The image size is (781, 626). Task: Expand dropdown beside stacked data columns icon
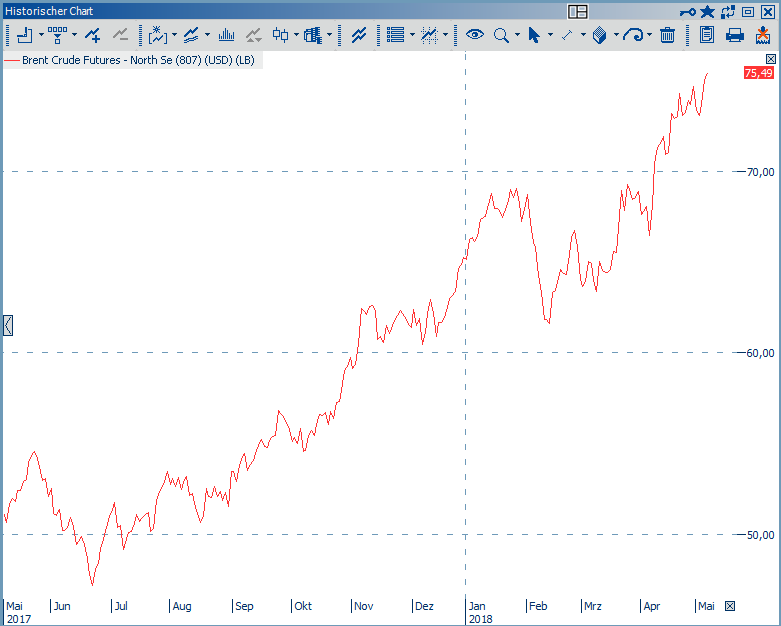point(330,35)
